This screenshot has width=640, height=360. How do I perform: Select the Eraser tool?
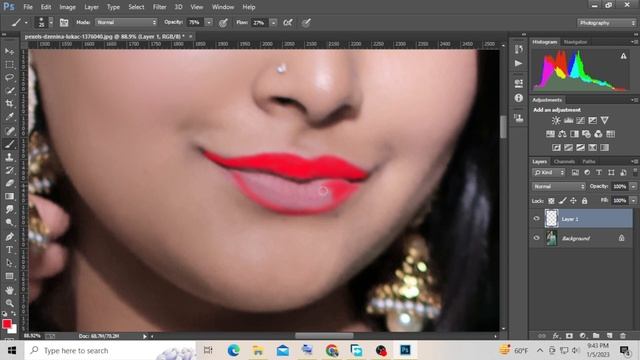pyautogui.click(x=9, y=183)
